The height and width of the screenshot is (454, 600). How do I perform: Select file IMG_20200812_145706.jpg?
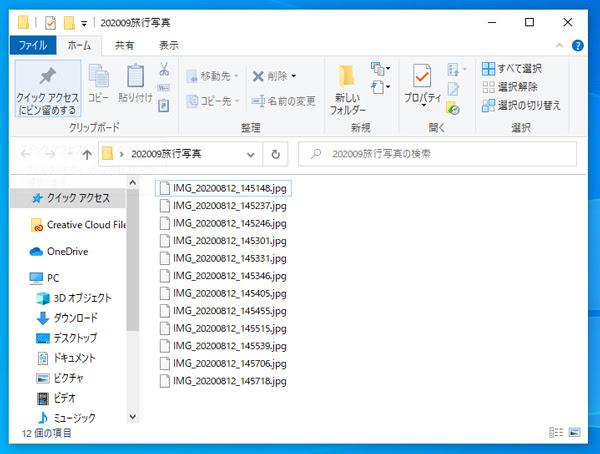223,364
